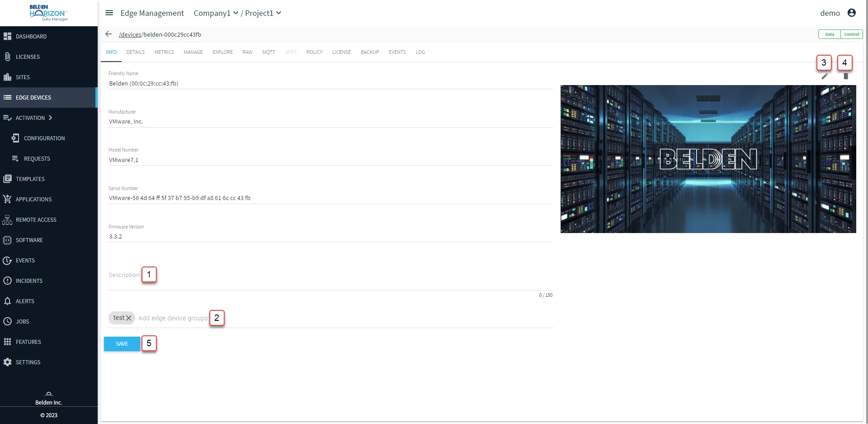Click the Software chip icon in the sidebar
The height and width of the screenshot is (424, 868).
coord(7,240)
